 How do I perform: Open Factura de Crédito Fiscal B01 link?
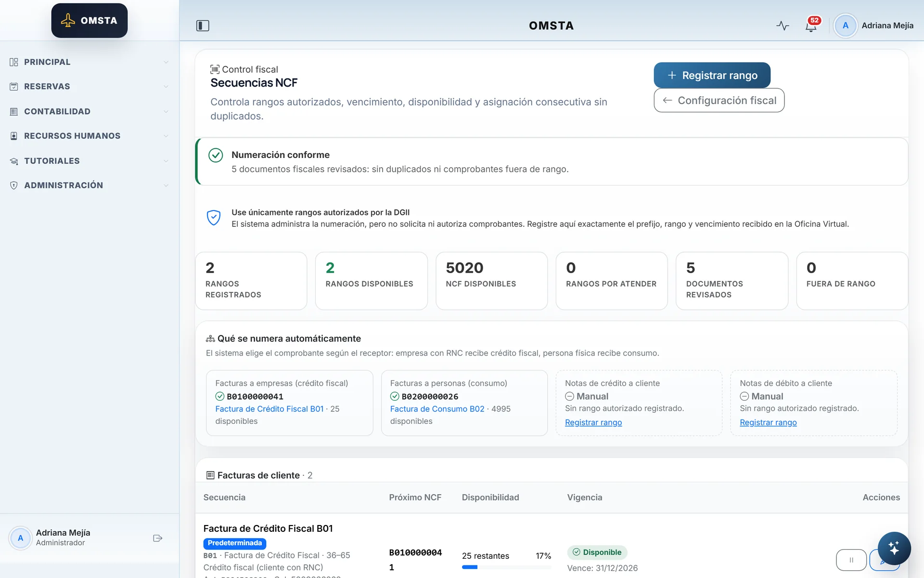pyautogui.click(x=269, y=409)
